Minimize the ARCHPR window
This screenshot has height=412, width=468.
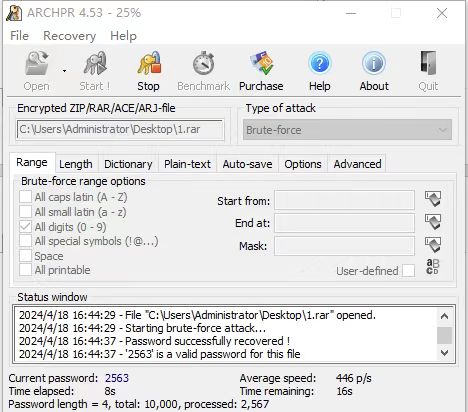coord(351,13)
